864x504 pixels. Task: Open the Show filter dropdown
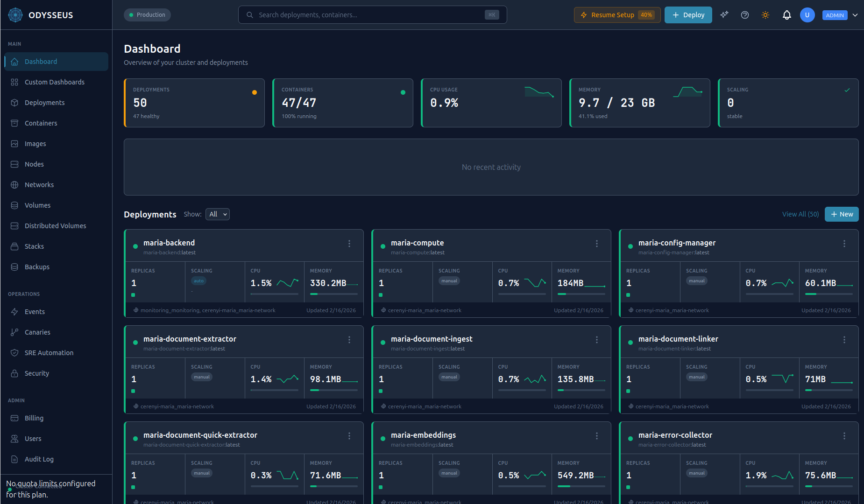pyautogui.click(x=217, y=214)
